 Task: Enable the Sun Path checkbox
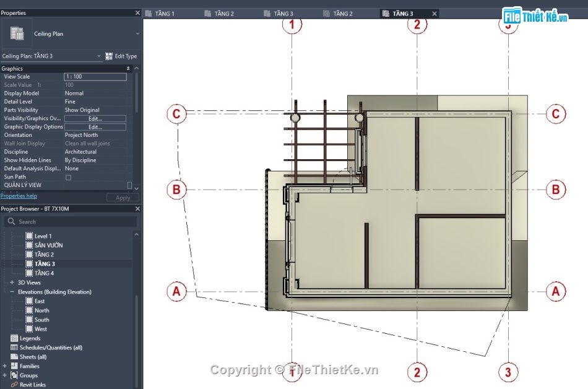click(67, 177)
